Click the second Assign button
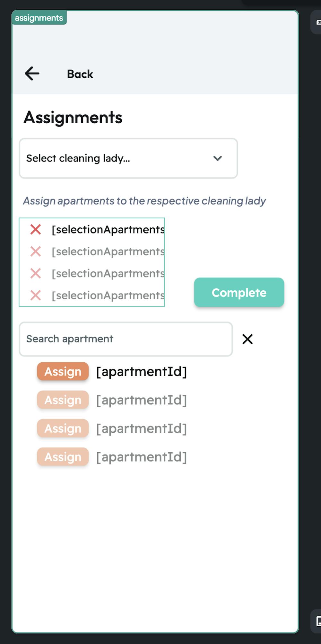Image resolution: width=321 pixels, height=644 pixels. click(x=63, y=400)
